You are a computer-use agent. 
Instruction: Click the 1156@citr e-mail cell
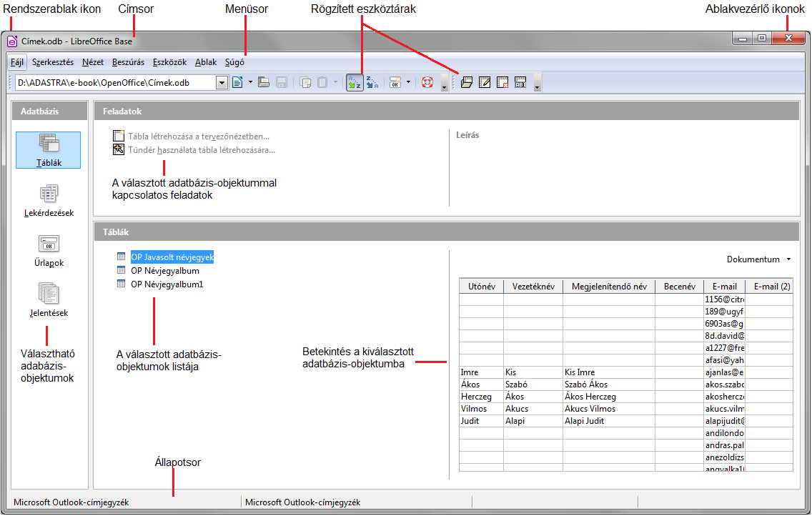[x=725, y=299]
